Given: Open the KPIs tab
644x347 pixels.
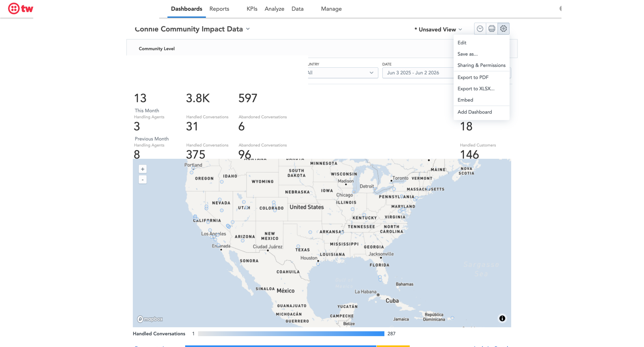Looking at the screenshot, I should pos(252,9).
